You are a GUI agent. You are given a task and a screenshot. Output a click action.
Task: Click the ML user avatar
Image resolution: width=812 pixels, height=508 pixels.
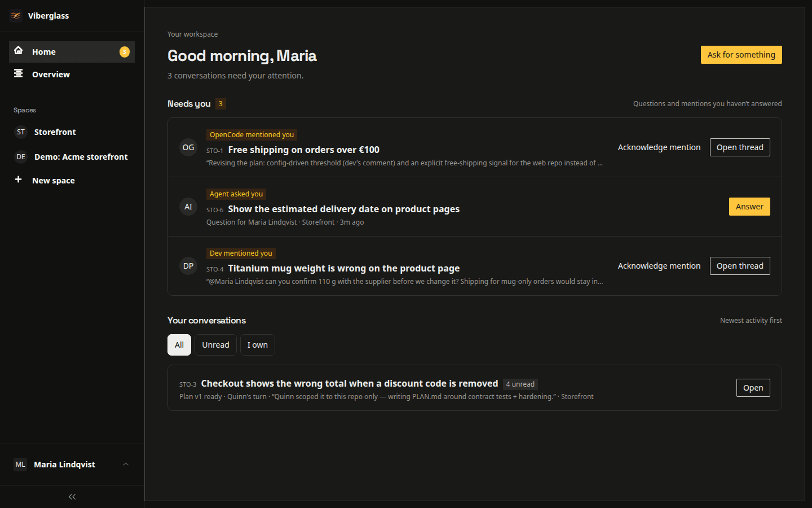[x=20, y=465]
